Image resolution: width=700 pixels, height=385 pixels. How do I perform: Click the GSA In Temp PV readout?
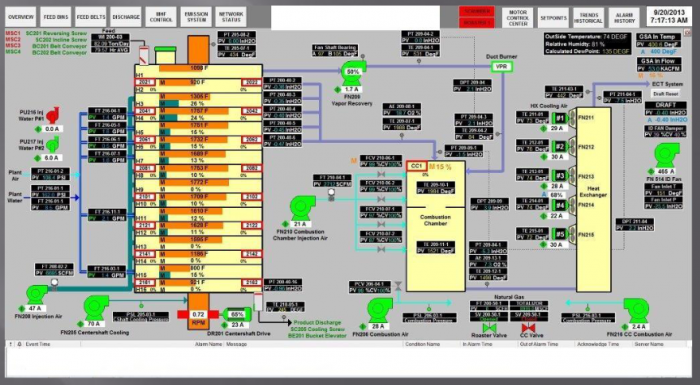(658, 44)
